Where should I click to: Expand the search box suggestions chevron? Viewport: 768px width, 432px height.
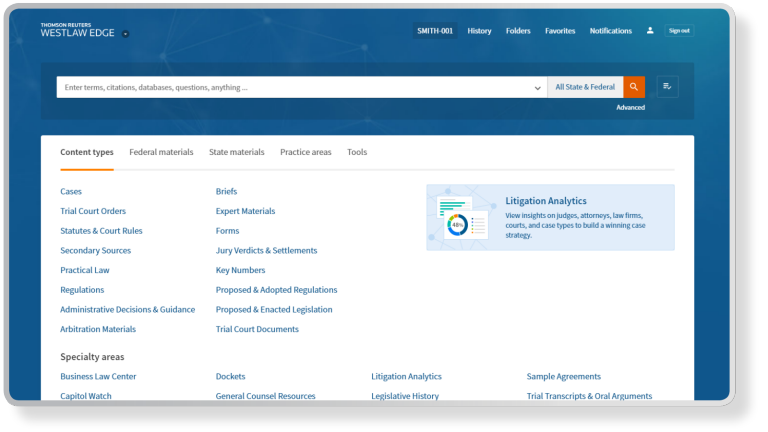538,88
